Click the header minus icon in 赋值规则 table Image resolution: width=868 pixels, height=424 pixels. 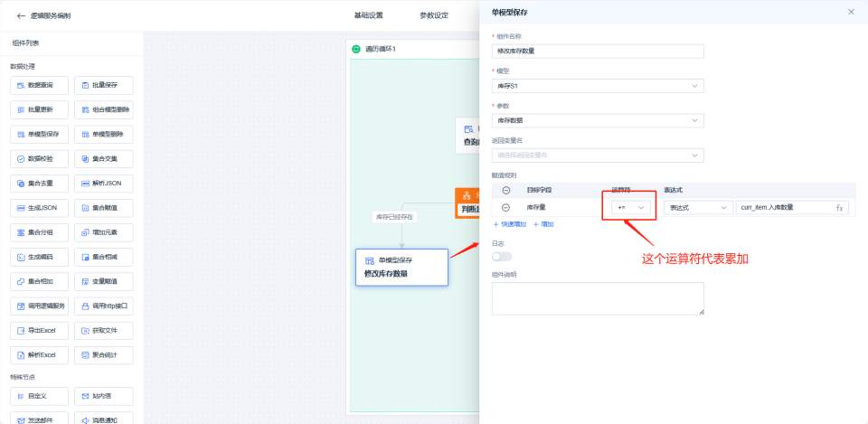tap(506, 191)
